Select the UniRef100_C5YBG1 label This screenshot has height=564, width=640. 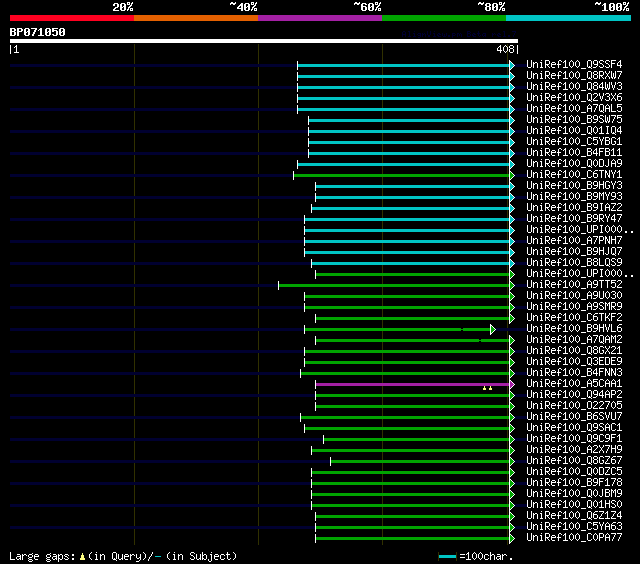(x=574, y=142)
